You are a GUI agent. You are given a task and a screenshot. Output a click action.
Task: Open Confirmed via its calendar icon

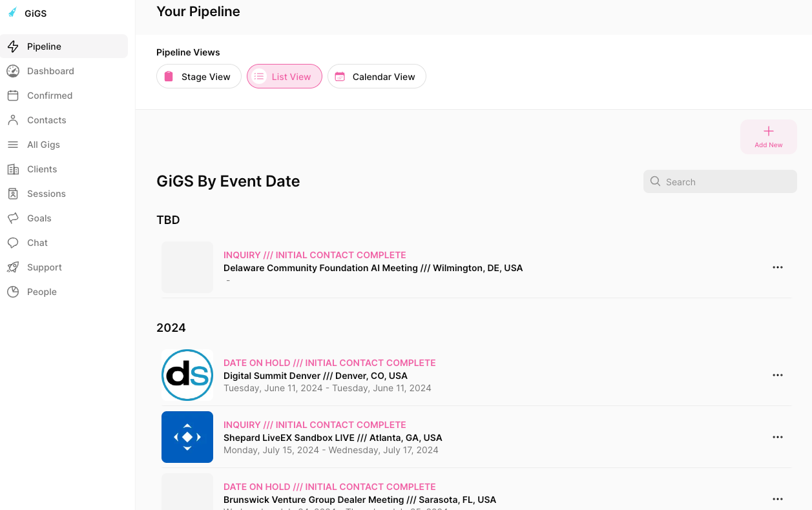tap(13, 96)
